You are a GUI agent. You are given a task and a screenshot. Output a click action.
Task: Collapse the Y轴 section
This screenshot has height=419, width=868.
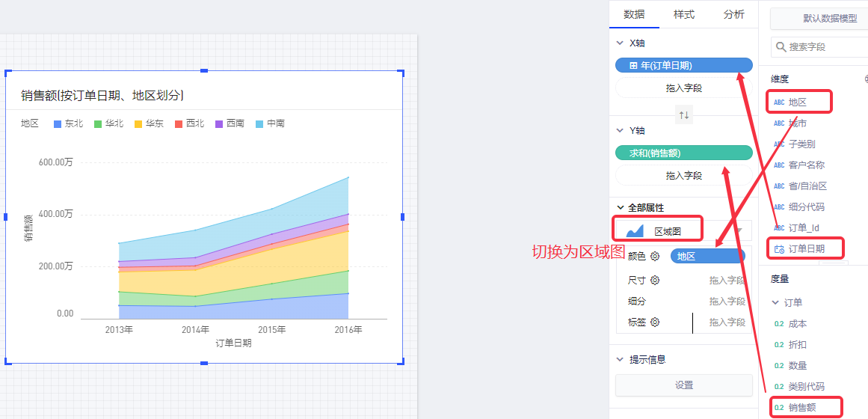[x=620, y=130]
